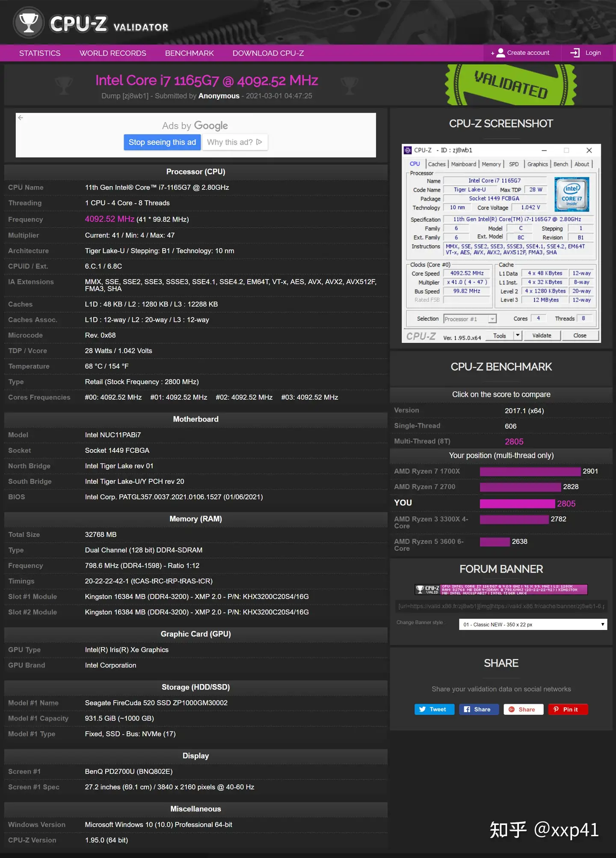The height and width of the screenshot is (858, 616).
Task: Click the Anonymous submitter name
Action: (219, 96)
